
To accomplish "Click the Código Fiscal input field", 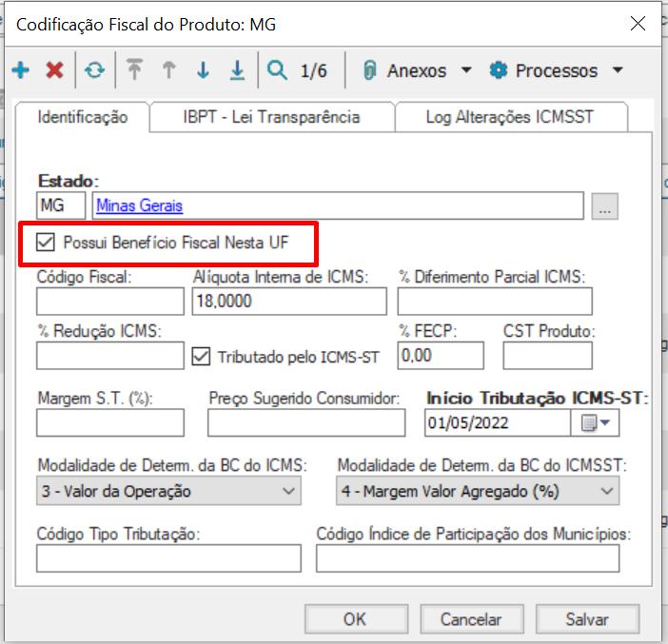I will pos(110,302).
